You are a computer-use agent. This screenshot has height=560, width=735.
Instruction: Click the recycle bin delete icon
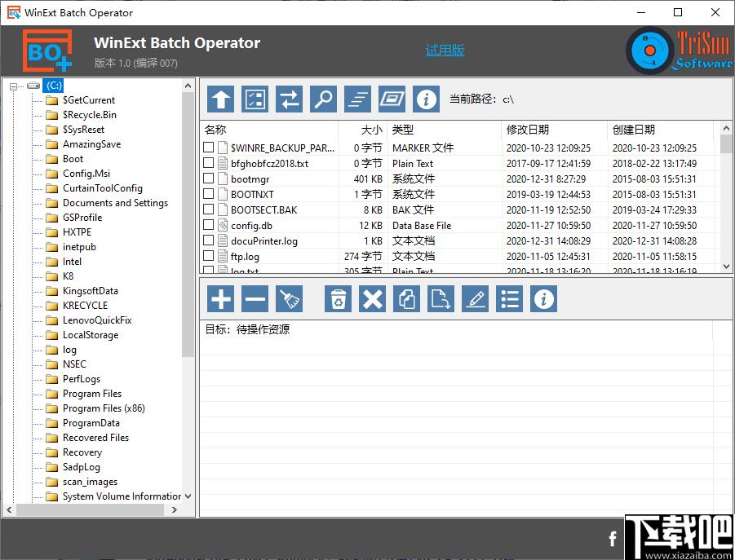338,298
